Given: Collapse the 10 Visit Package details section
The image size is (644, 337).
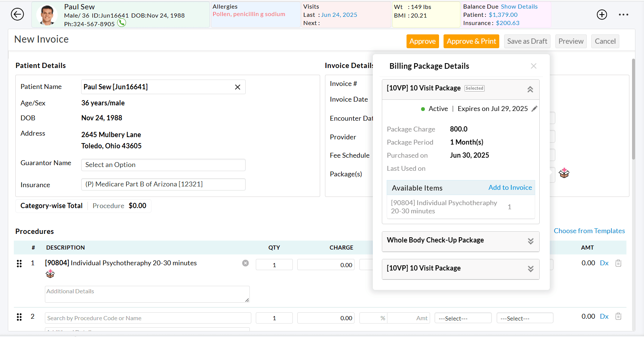Looking at the screenshot, I should click(x=530, y=89).
